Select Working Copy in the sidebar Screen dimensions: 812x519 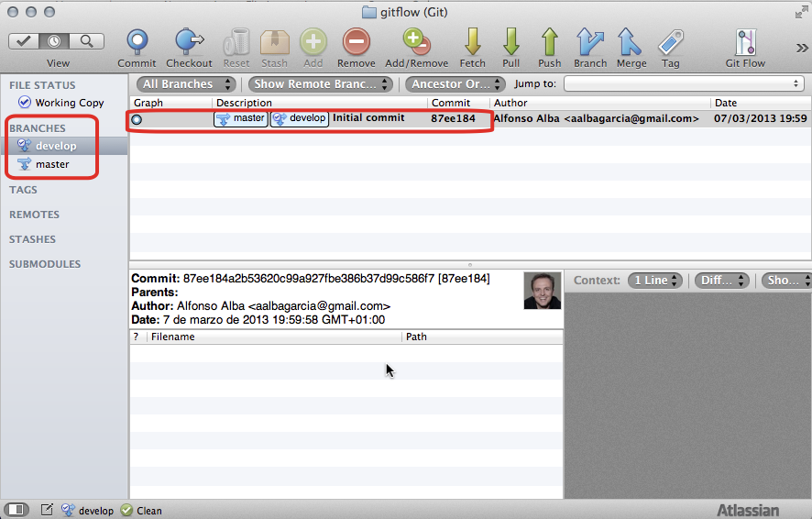(x=69, y=103)
